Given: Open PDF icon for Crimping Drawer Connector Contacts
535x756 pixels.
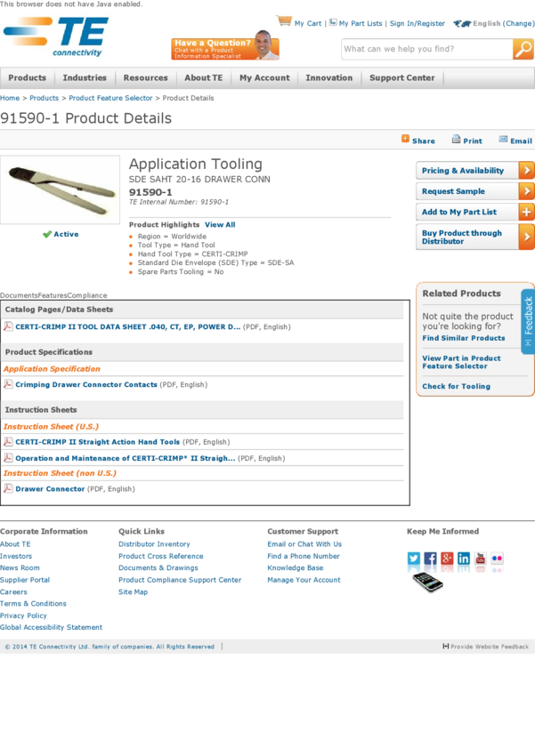Looking at the screenshot, I should (x=8, y=384).
